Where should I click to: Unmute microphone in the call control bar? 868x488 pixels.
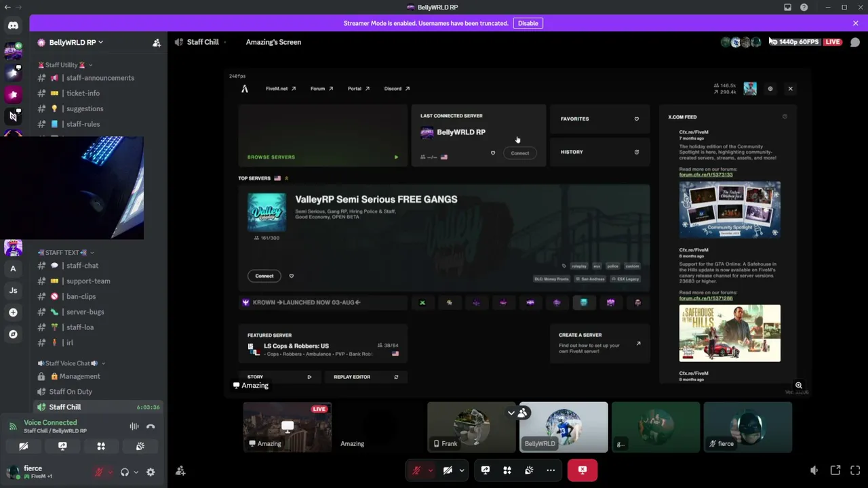coord(416,470)
